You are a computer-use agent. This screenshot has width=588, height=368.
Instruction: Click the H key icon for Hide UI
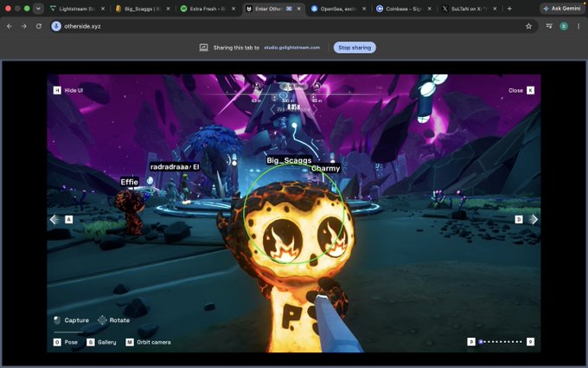[x=57, y=91]
